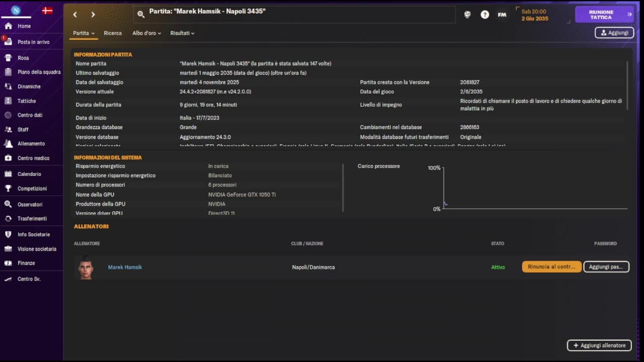Open Rosa squad shirt icon
The width and height of the screenshot is (644, 362).
8,58
